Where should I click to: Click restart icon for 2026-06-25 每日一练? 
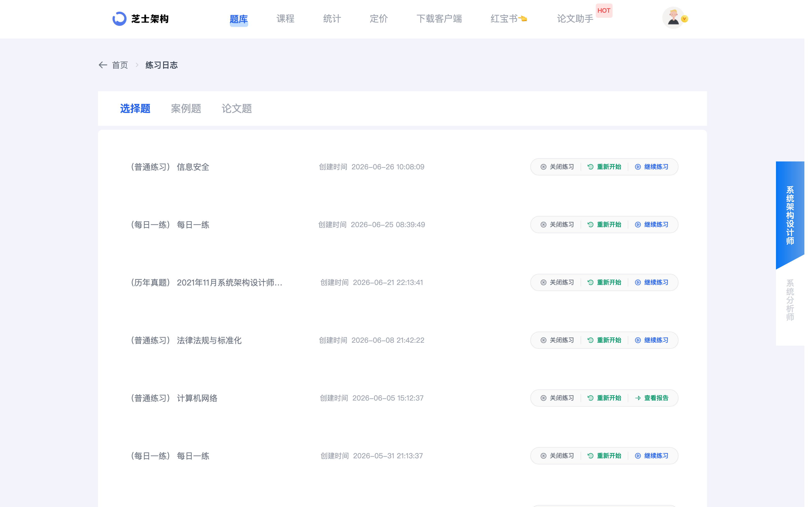590,225
